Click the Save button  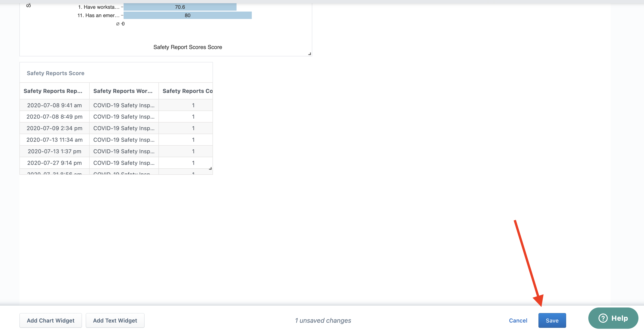[552, 320]
